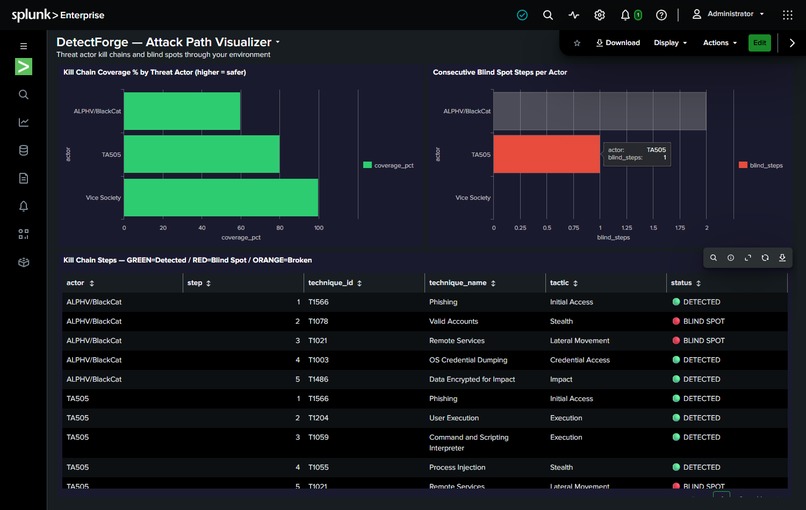This screenshot has height=510, width=806.
Task: Open the sidebar dashboards grid icon
Action: click(x=24, y=234)
